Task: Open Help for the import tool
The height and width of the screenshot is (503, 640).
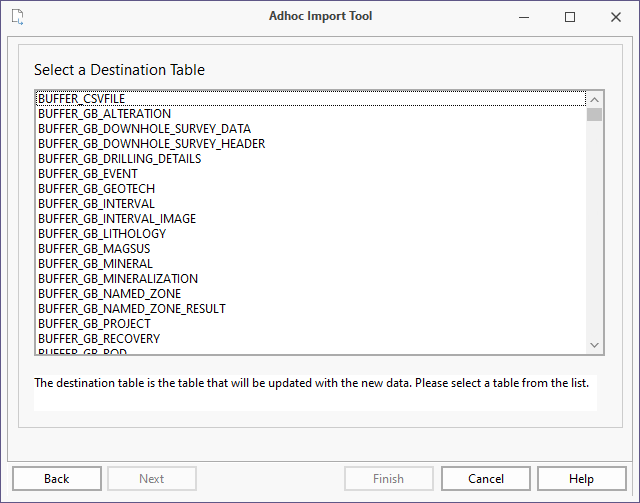Action: 581,479
